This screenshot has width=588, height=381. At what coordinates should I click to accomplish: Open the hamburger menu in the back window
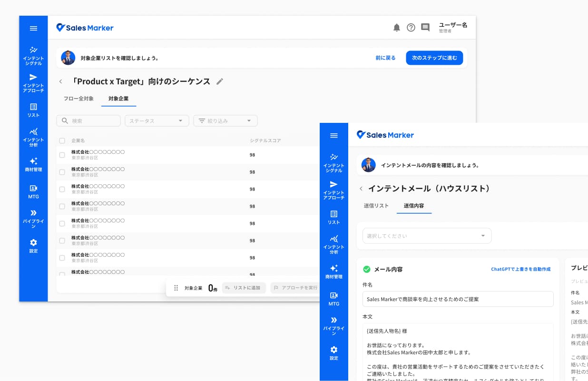[x=33, y=28]
